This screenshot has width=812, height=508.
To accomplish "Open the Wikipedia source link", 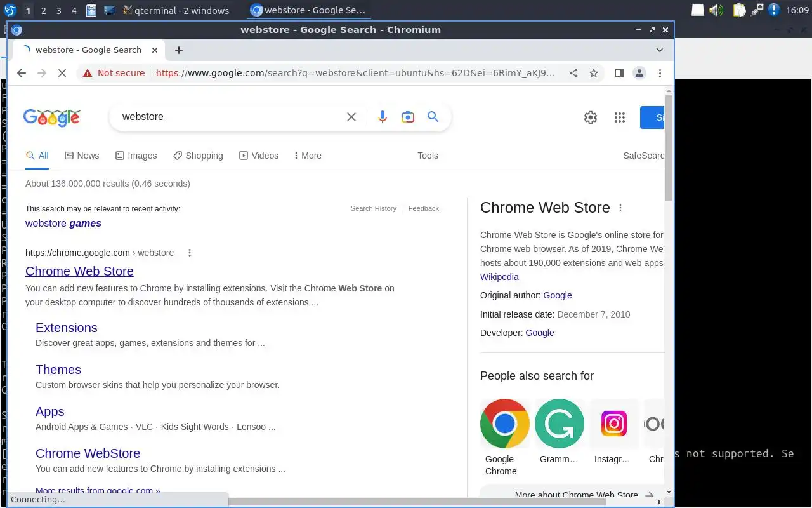I will pos(499,277).
